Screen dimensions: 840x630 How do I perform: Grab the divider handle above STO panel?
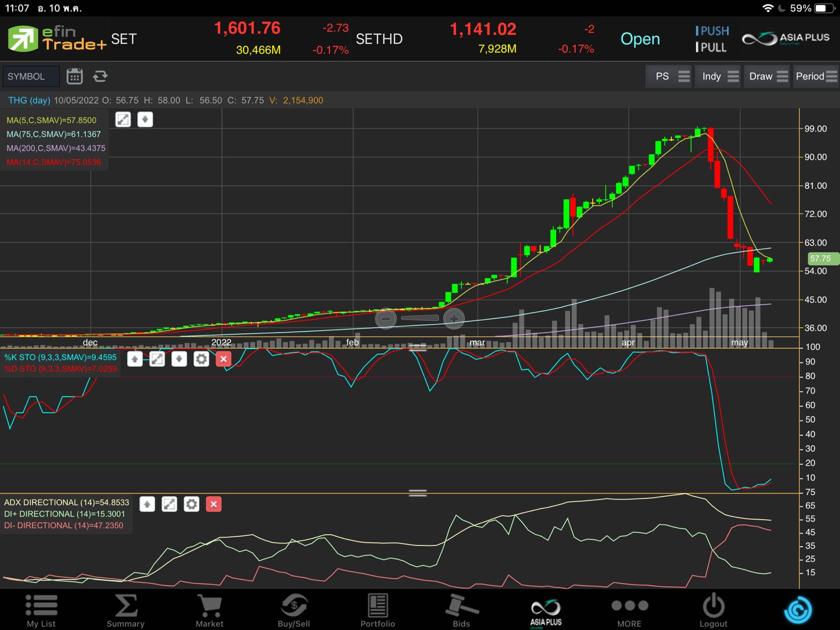(418, 347)
